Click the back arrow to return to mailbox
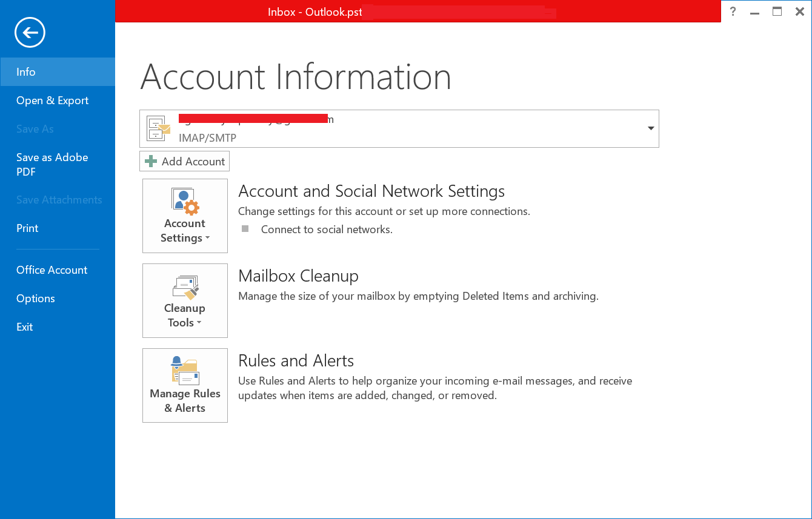 tap(30, 33)
